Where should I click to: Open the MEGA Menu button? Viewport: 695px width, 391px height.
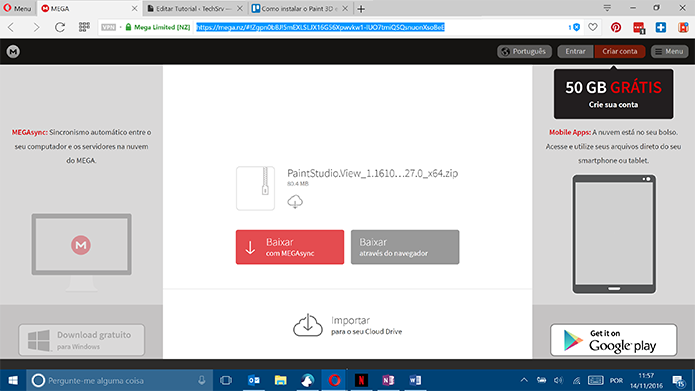(669, 51)
